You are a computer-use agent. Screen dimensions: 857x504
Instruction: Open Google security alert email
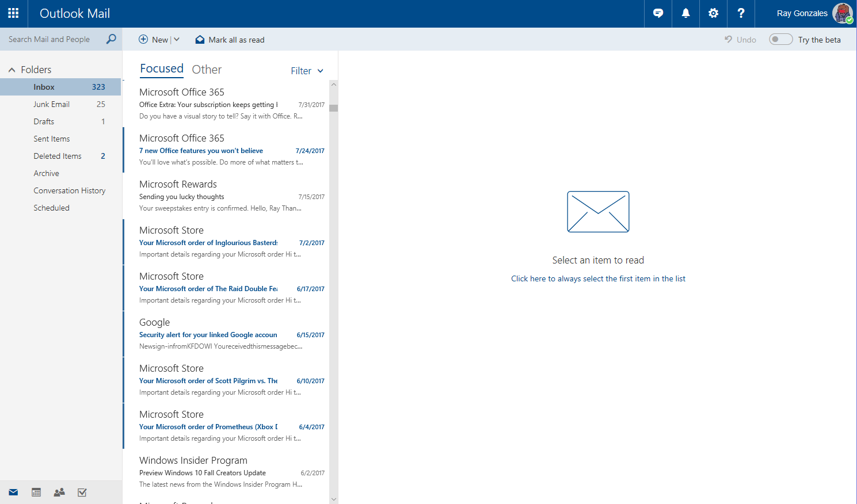pos(226,334)
